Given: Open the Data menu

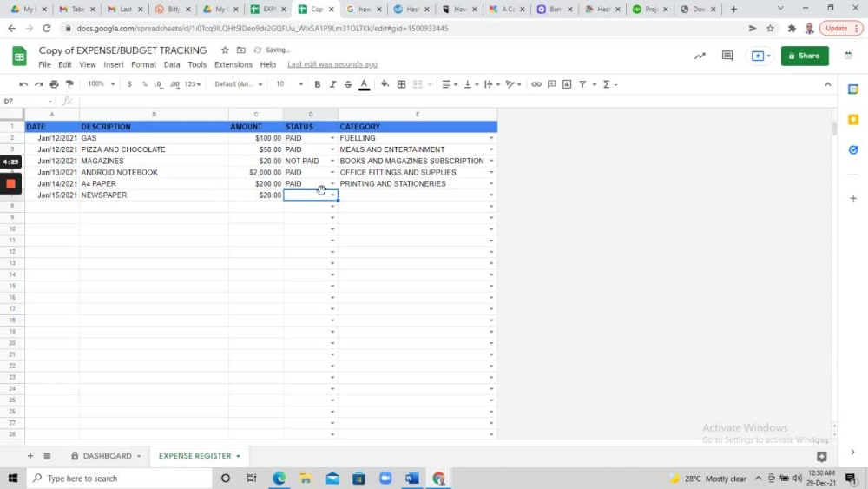Looking at the screenshot, I should click(x=172, y=65).
